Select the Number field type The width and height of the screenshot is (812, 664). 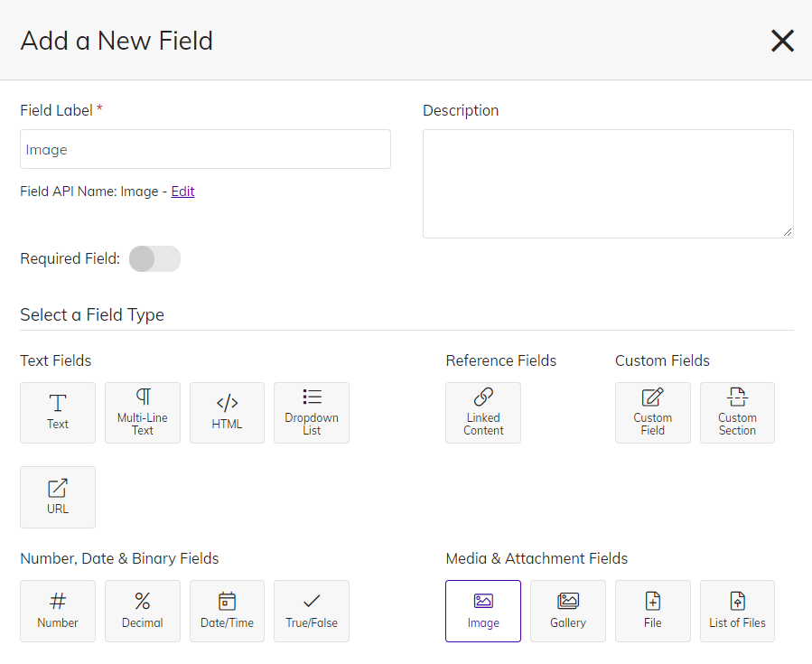(x=58, y=612)
